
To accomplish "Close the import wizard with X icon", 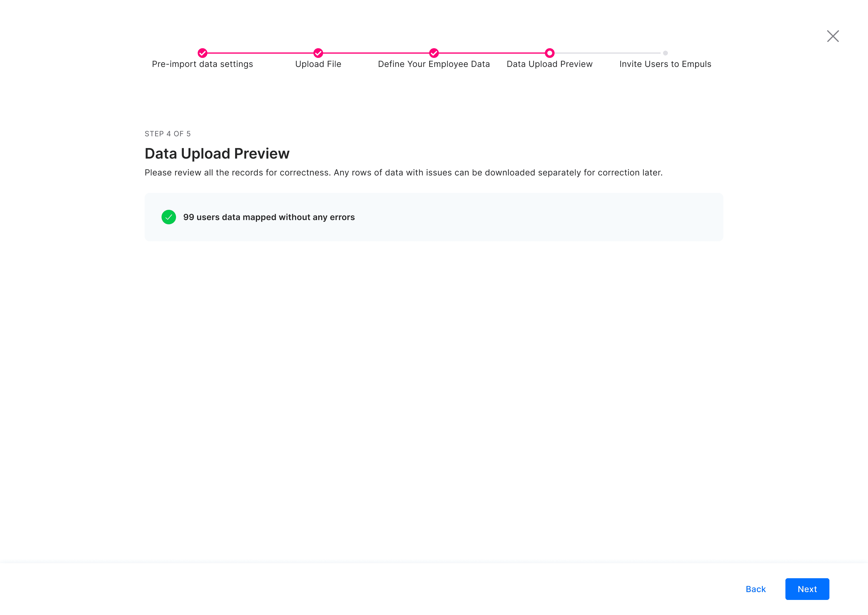I will 833,36.
